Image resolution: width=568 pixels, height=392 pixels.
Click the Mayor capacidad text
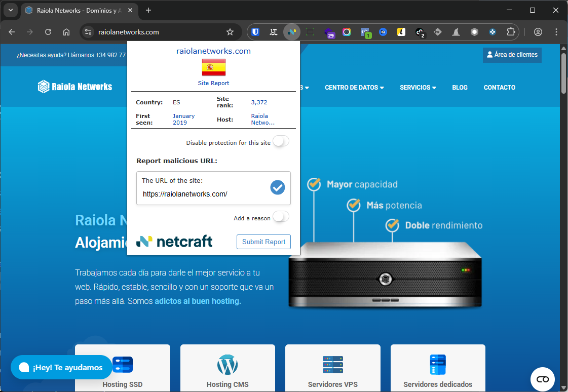tap(362, 184)
